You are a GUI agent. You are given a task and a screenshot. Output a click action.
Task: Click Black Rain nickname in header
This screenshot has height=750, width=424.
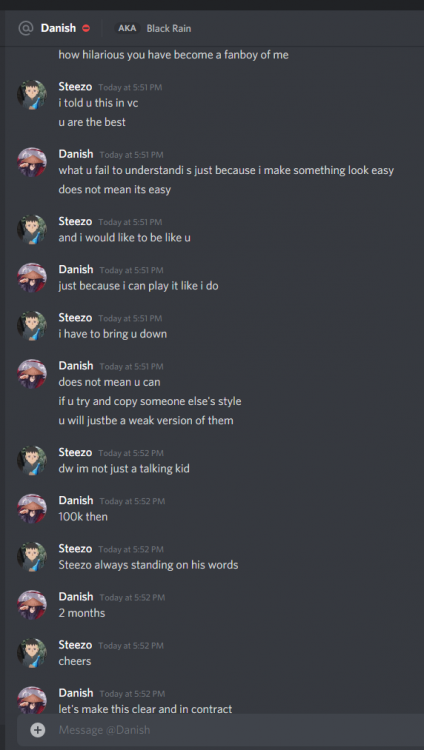(169, 29)
